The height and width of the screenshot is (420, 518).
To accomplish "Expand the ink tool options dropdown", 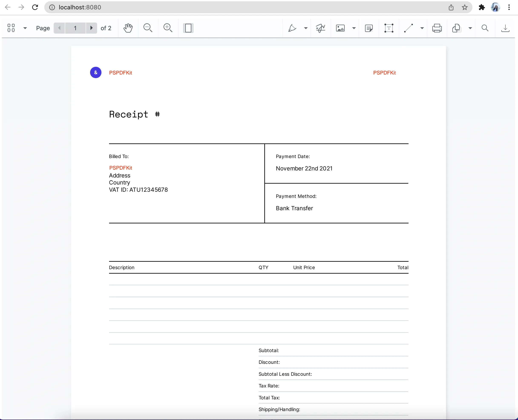I will (x=306, y=28).
